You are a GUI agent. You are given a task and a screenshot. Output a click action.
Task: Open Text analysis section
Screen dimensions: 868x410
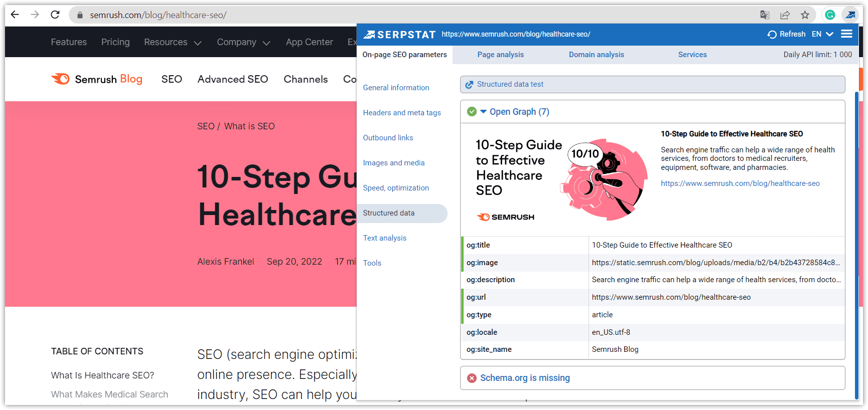point(384,238)
